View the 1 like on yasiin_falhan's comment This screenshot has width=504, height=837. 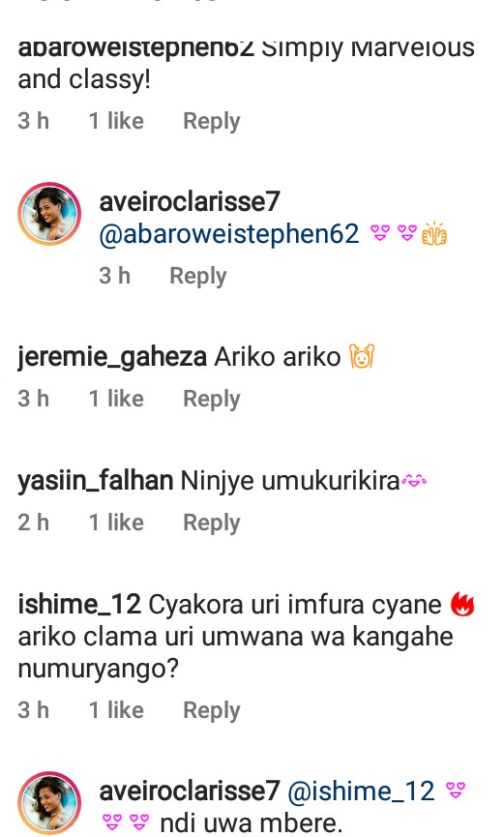(116, 523)
